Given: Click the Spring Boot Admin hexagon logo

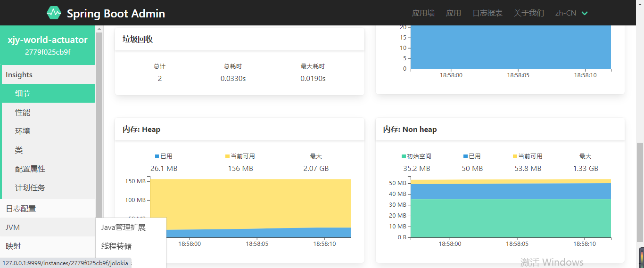Looking at the screenshot, I should click(x=54, y=13).
